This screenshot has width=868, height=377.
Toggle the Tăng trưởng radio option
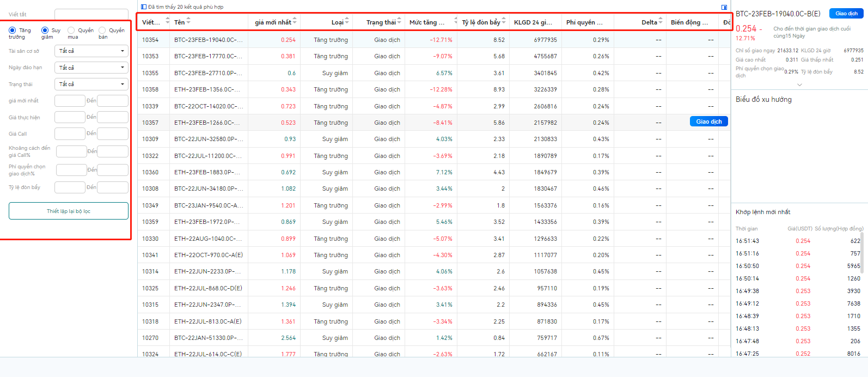click(x=12, y=31)
